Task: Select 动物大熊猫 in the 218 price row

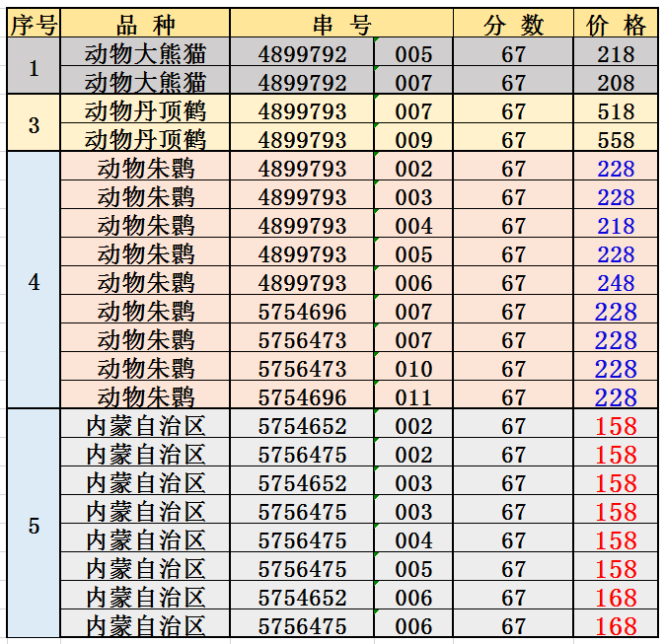Action: point(145,54)
